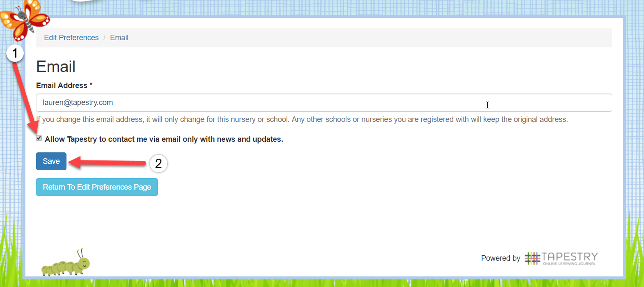Open the Edit Preferences breadcrumb link

[71, 38]
